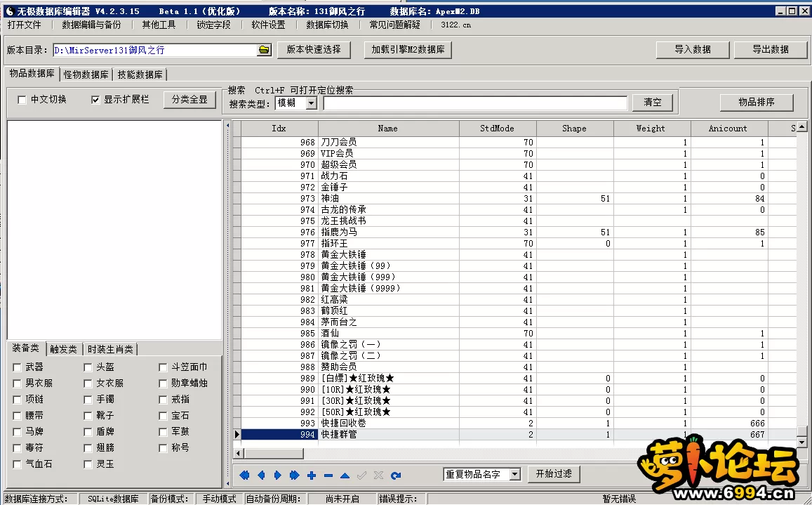The image size is (812, 505).
Task: Click the grid vertical scrollbar down arrow
Action: pos(801,442)
